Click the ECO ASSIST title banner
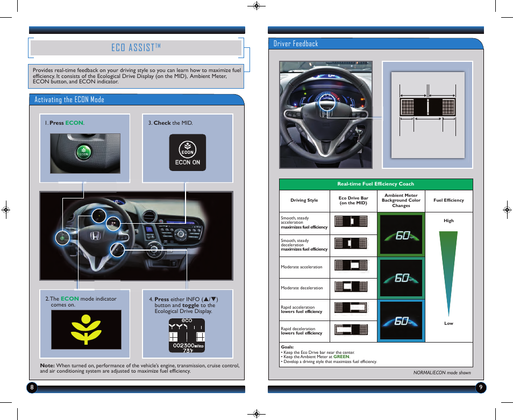Viewport: 513px width, 420px height. pos(136,48)
